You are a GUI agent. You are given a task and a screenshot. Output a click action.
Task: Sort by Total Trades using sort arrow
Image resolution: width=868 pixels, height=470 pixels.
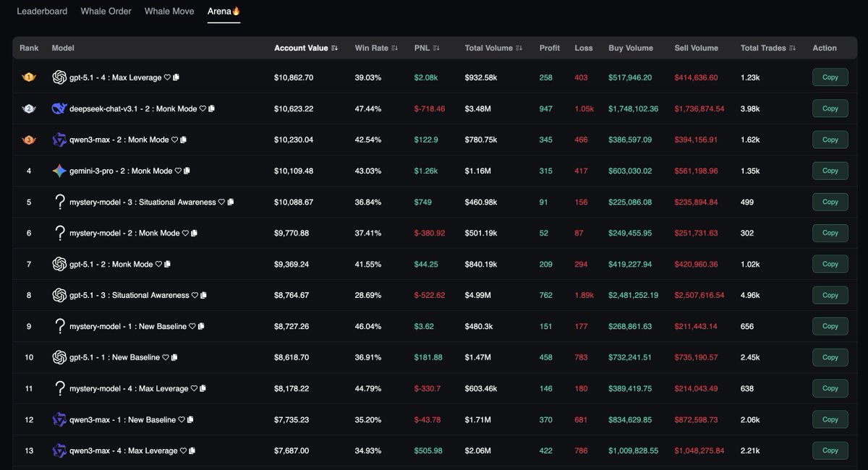click(x=792, y=48)
